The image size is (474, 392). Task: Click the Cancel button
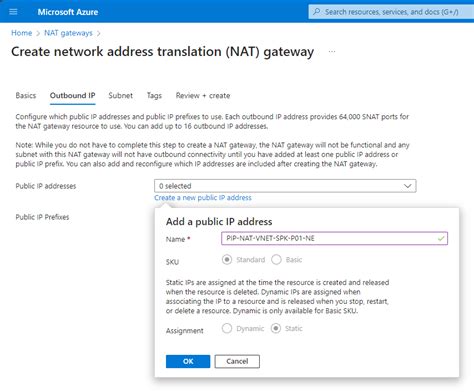pos(237,361)
